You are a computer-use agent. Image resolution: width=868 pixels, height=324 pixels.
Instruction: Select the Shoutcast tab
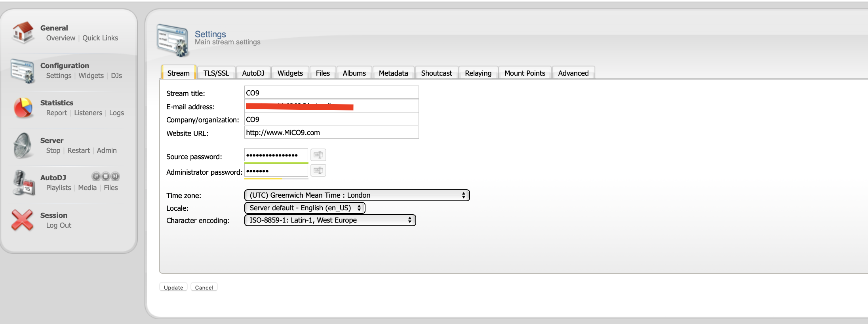pos(436,73)
